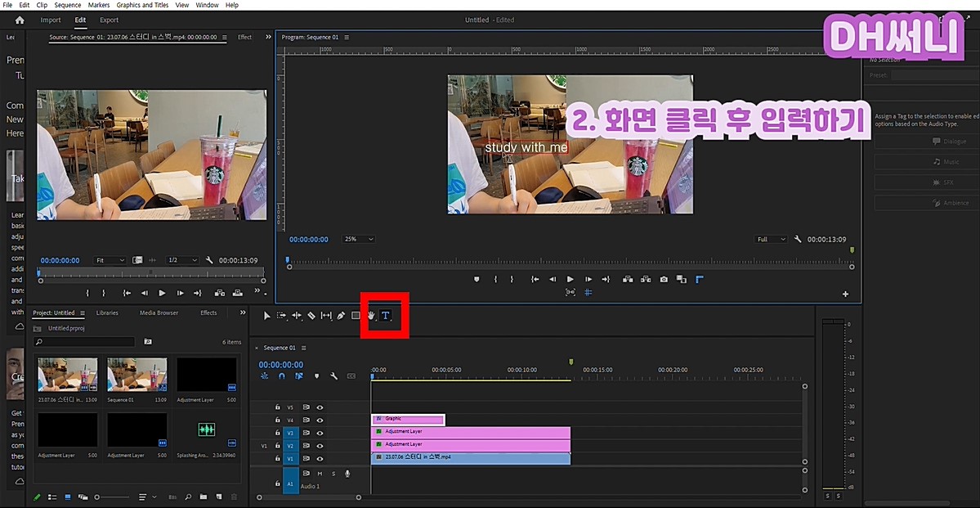The image size is (980, 508).
Task: Select the Hand tool
Action: (x=370, y=315)
